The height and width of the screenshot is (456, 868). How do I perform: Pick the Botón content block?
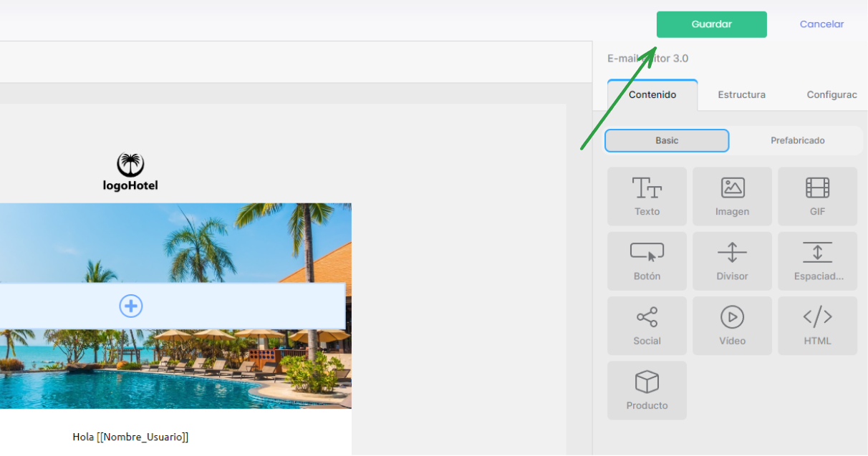647,261
